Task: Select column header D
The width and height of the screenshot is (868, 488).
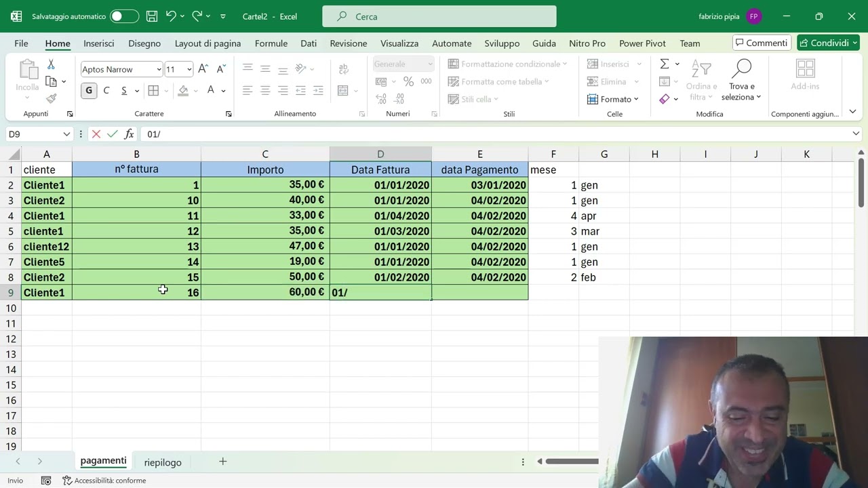Action: [380, 154]
